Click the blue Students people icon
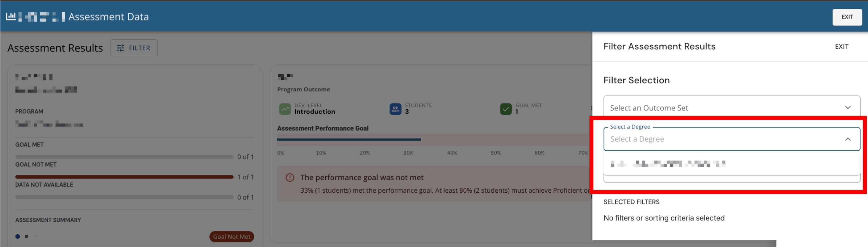The height and width of the screenshot is (247, 868). [x=395, y=109]
